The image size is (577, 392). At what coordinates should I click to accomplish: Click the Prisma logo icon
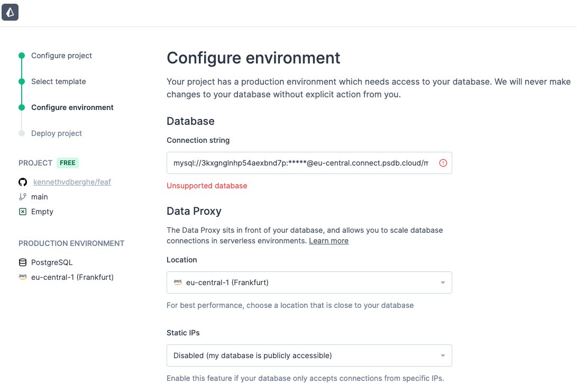10,12
